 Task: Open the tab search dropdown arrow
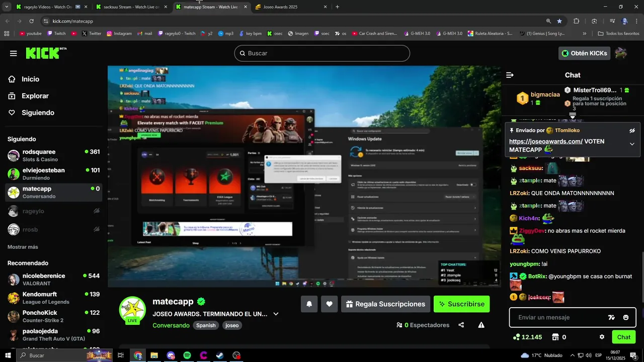(7, 7)
